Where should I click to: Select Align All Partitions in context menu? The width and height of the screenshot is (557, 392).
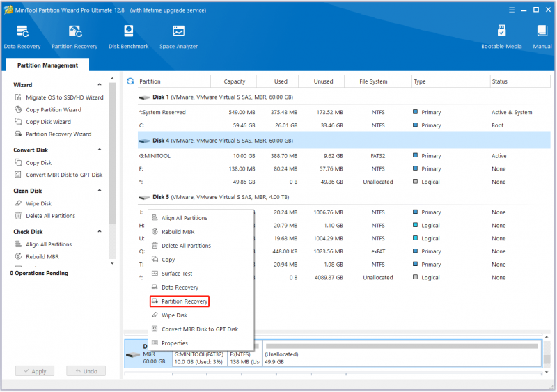201,218
